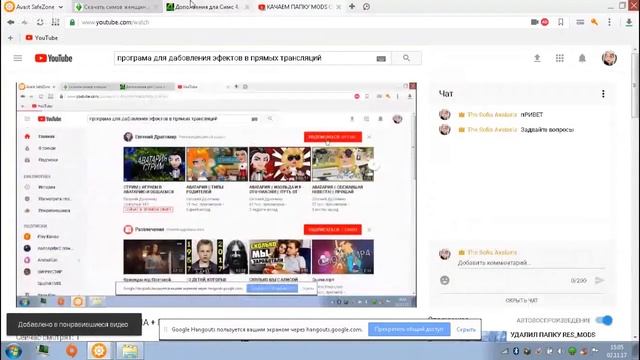Click the video camera recording icon in toolbar
This screenshot has width=640, height=360.
click(x=534, y=22)
